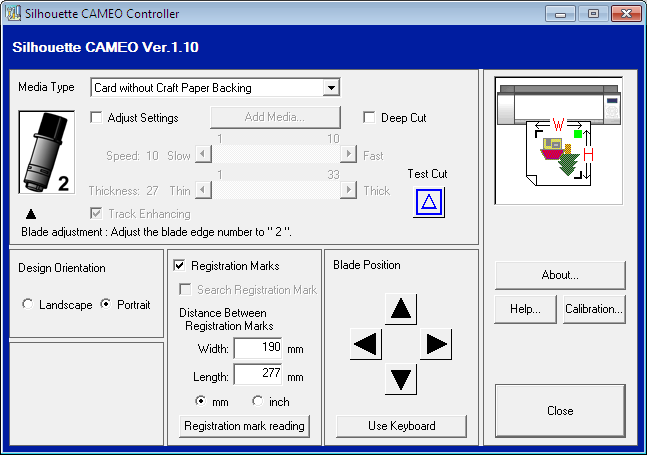The image size is (647, 455).
Task: Click the Thickness slider track
Action: tap(276, 190)
